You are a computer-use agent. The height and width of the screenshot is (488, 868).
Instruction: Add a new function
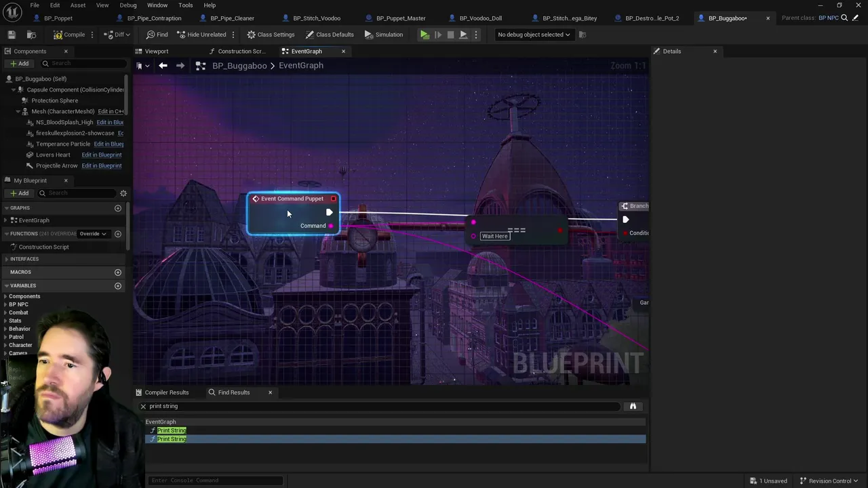(x=118, y=234)
